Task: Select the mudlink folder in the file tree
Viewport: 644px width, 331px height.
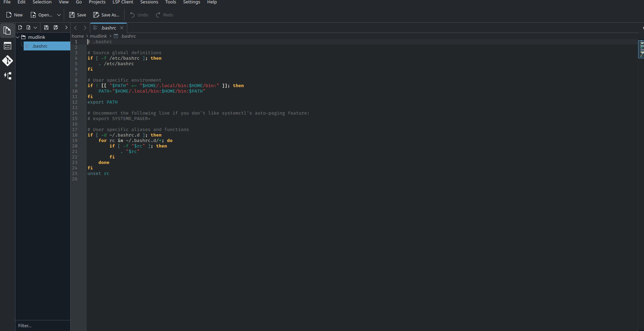Action: [36, 37]
